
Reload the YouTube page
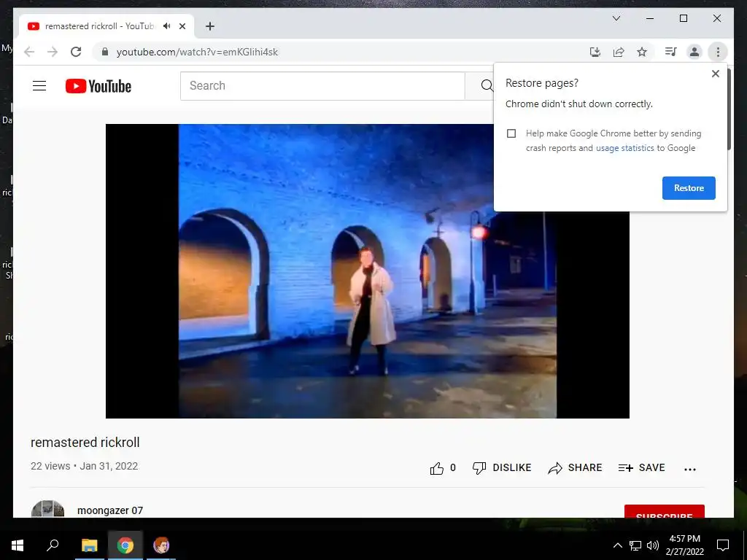76,52
